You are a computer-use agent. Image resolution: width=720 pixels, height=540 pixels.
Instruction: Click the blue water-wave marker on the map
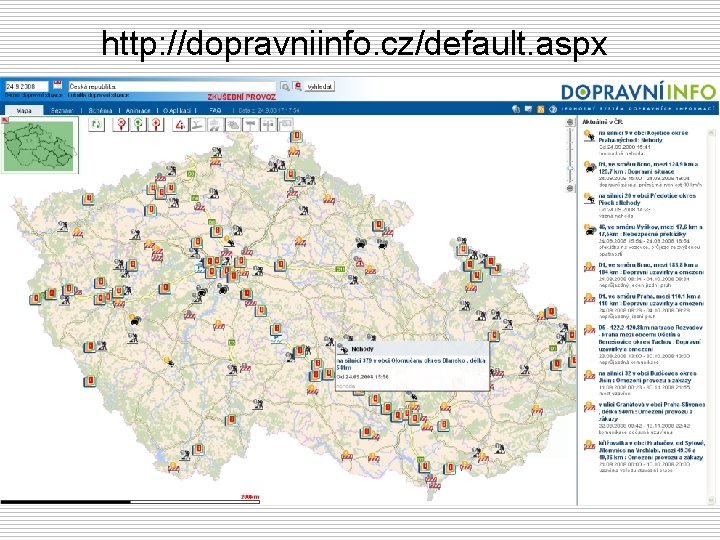pyautogui.click(x=276, y=340)
